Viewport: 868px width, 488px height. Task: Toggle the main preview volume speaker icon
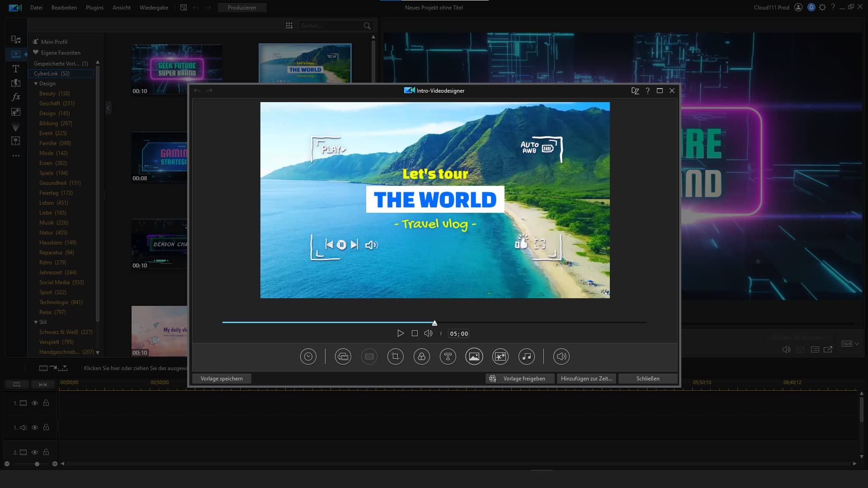(x=787, y=350)
